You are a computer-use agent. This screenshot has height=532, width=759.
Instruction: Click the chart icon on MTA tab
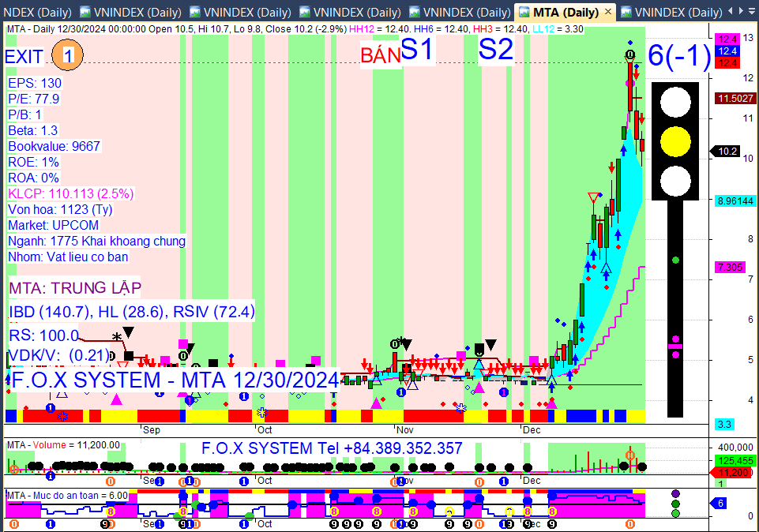524,12
